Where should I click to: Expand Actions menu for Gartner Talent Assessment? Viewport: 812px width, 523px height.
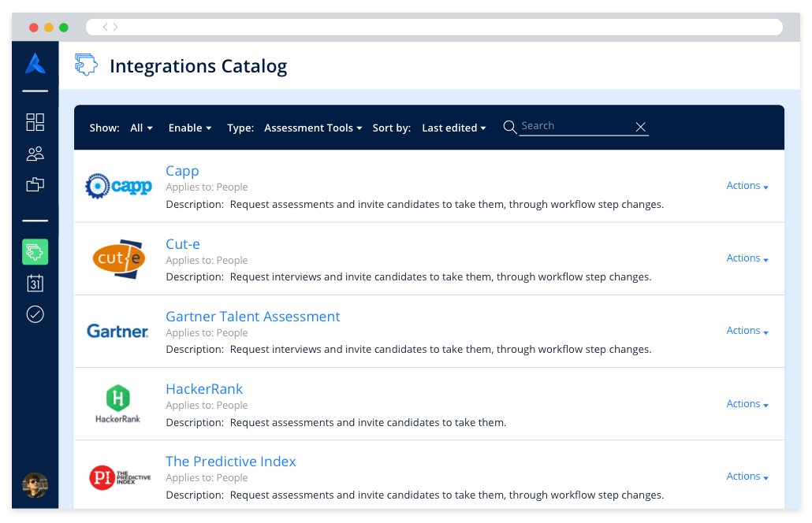747,331
